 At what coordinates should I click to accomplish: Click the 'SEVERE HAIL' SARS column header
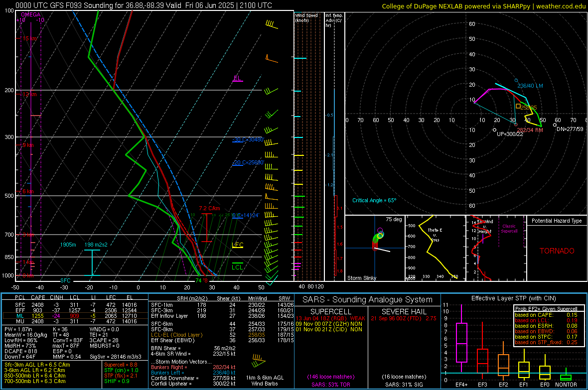point(404,312)
